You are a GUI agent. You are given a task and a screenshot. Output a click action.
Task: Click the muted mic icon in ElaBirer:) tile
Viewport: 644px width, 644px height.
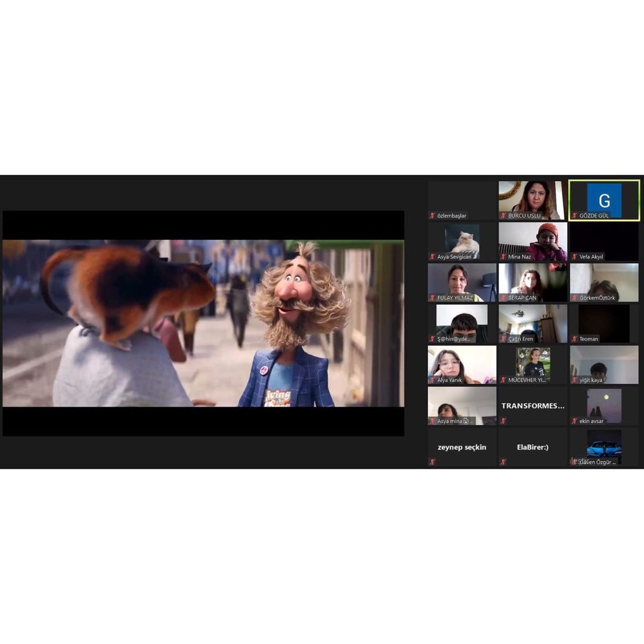[x=503, y=462]
